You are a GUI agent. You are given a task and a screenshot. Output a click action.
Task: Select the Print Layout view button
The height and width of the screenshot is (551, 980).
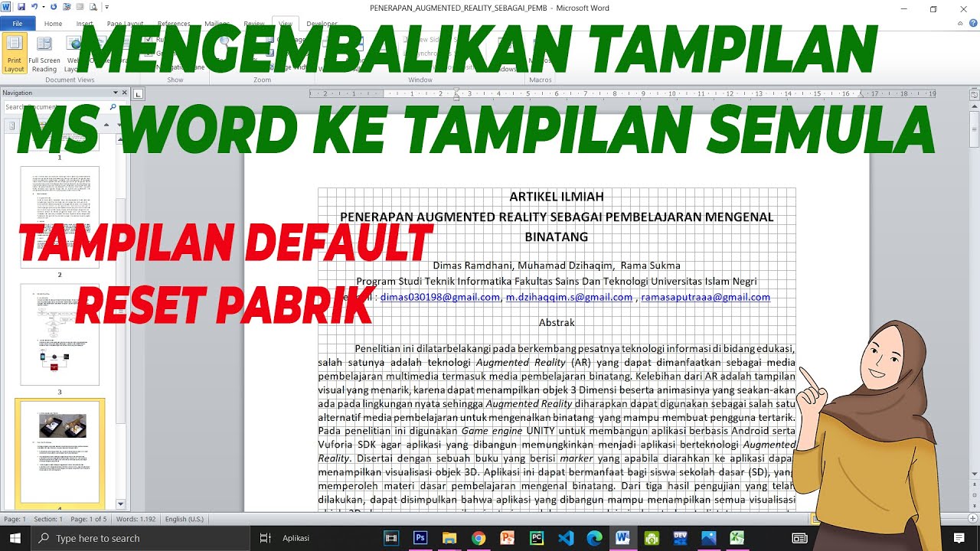pyautogui.click(x=14, y=54)
